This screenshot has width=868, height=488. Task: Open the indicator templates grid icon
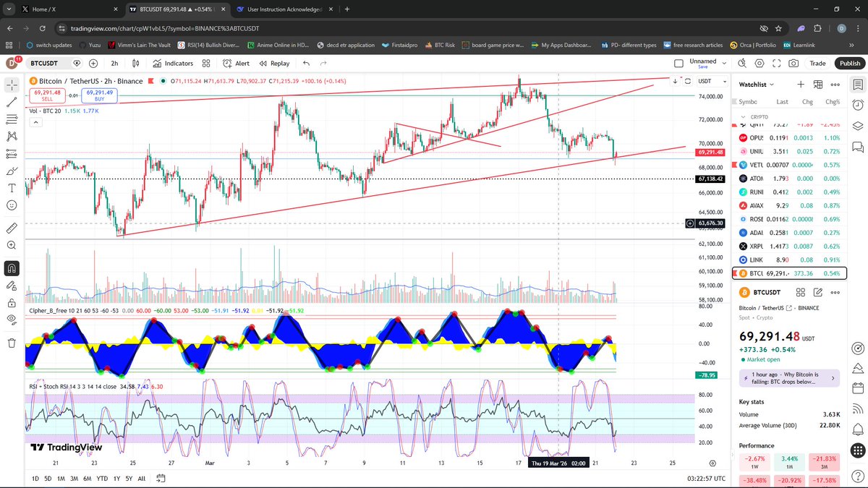click(x=206, y=64)
